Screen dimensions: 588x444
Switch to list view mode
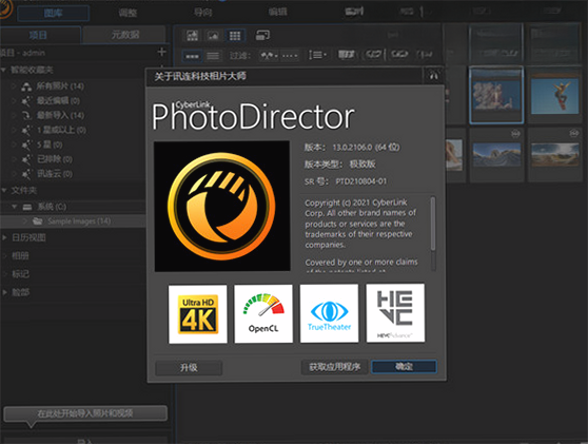[213, 56]
